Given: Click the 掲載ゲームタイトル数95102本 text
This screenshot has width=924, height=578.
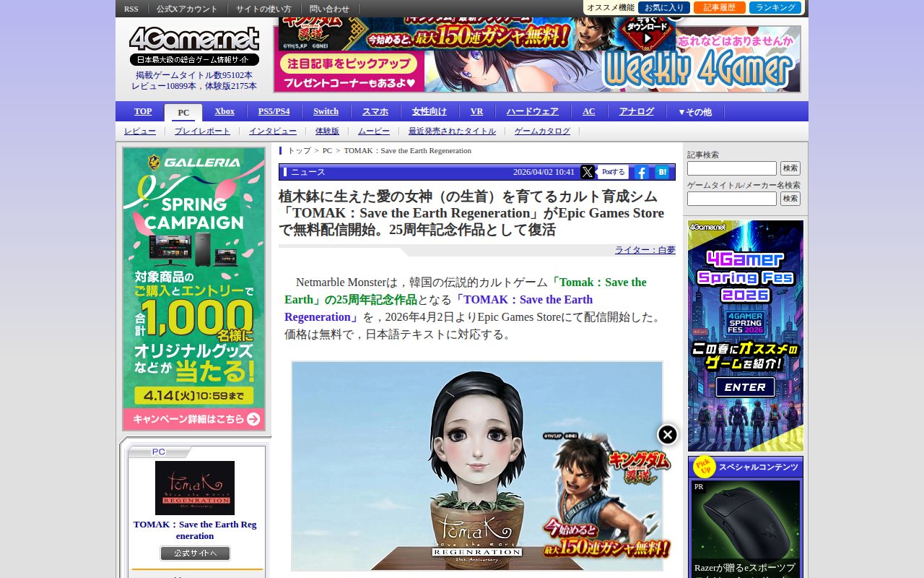Looking at the screenshot, I should 194,75.
